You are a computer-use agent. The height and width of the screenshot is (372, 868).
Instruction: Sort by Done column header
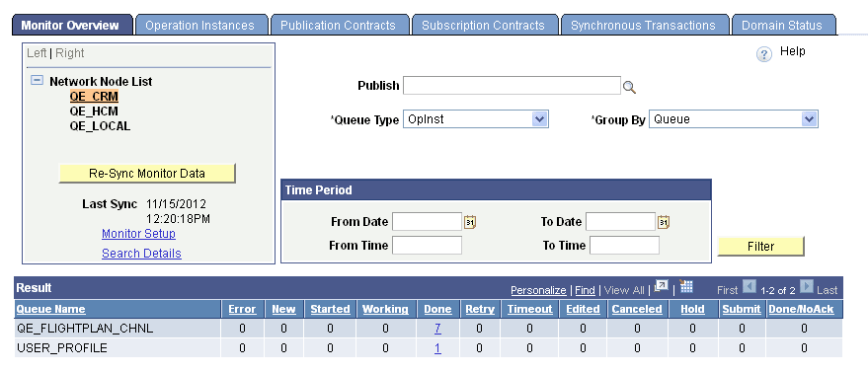click(437, 309)
